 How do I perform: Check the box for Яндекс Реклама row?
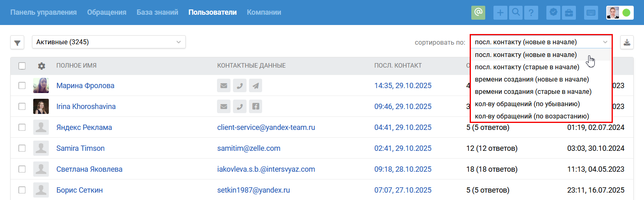click(x=22, y=127)
